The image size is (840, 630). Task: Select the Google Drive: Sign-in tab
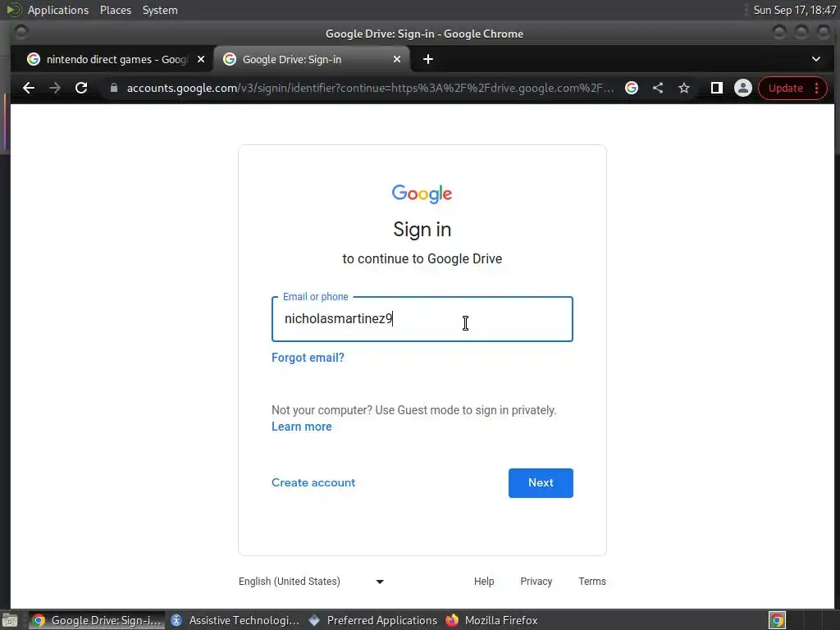pyautogui.click(x=312, y=59)
